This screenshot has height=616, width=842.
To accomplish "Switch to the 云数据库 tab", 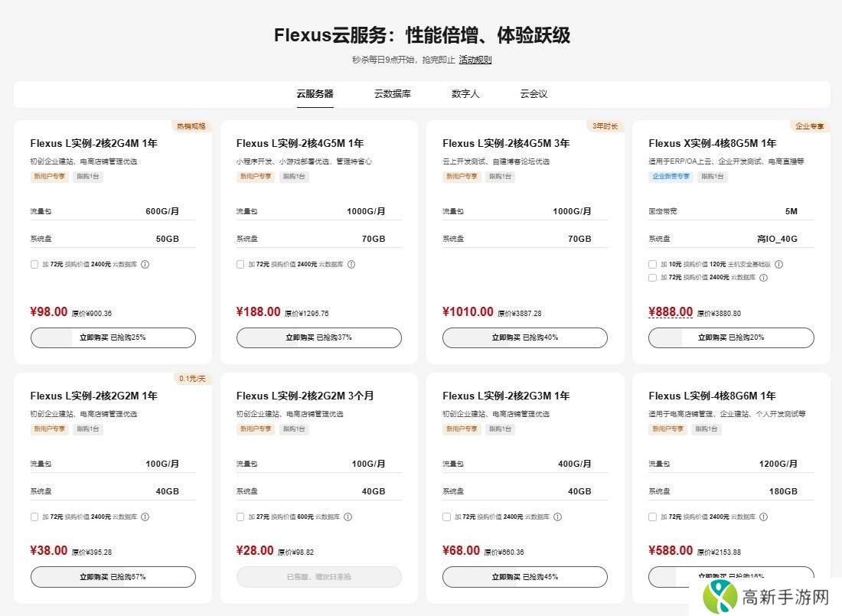I will 392,94.
